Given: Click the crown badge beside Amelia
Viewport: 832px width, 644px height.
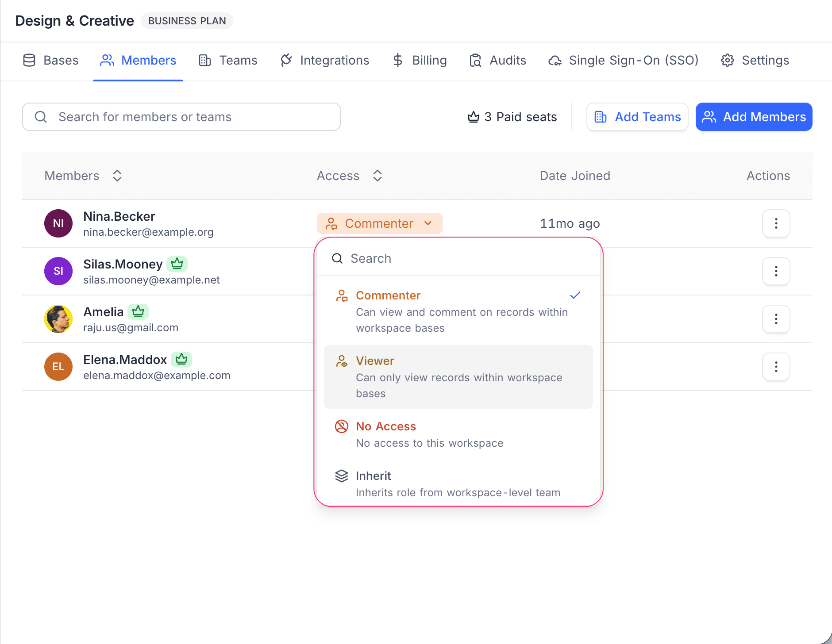Looking at the screenshot, I should (x=138, y=312).
